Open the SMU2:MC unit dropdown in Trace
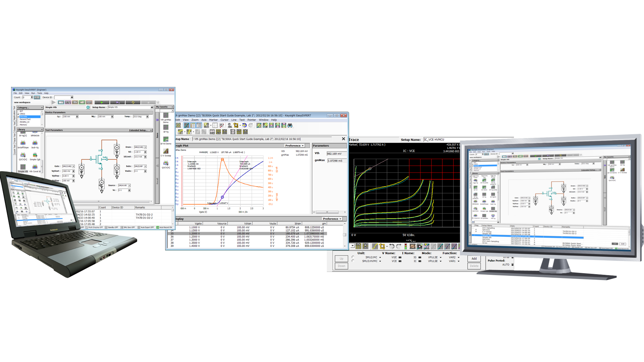The width and height of the screenshot is (644, 362). 380,257
